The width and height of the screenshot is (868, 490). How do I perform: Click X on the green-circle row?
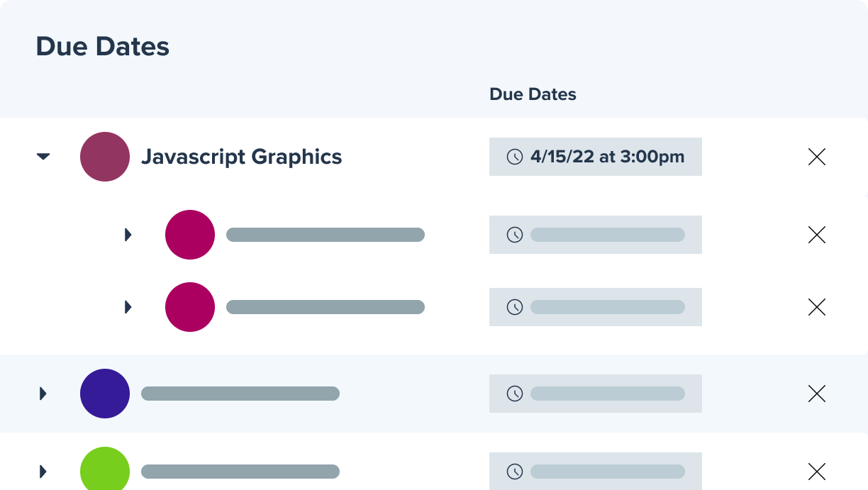(817, 471)
